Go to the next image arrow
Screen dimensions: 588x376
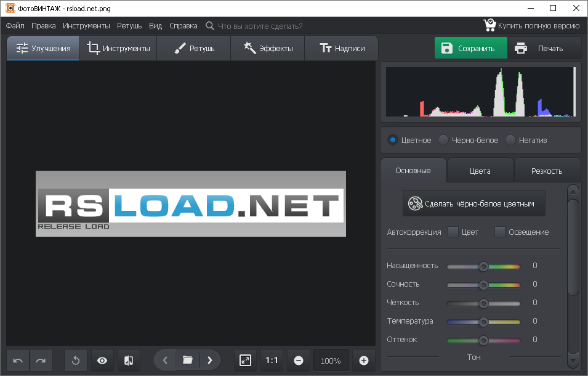point(210,361)
